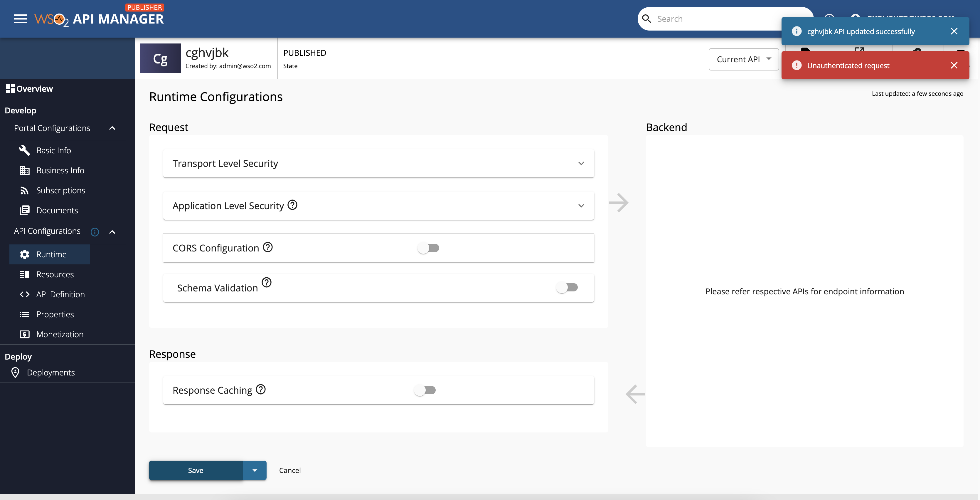Viewport: 980px width, 500px height.
Task: Click the Cg API thumbnail
Action: (160, 58)
